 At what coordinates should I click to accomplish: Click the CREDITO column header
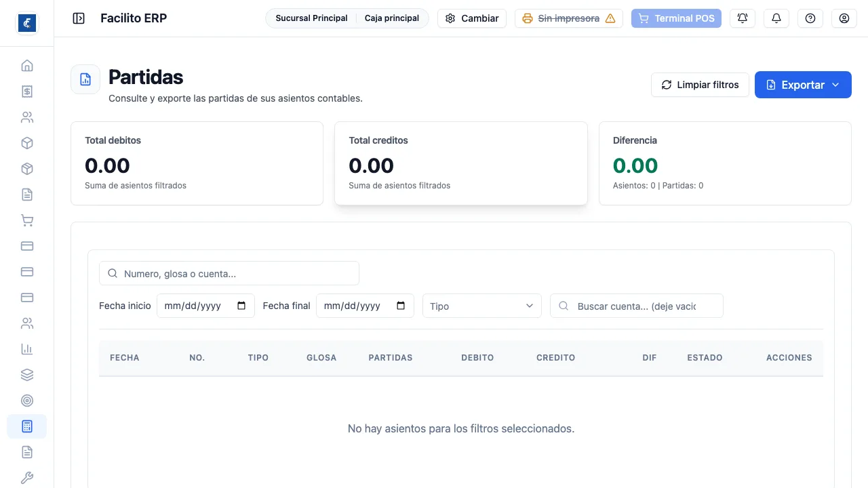pyautogui.click(x=555, y=357)
